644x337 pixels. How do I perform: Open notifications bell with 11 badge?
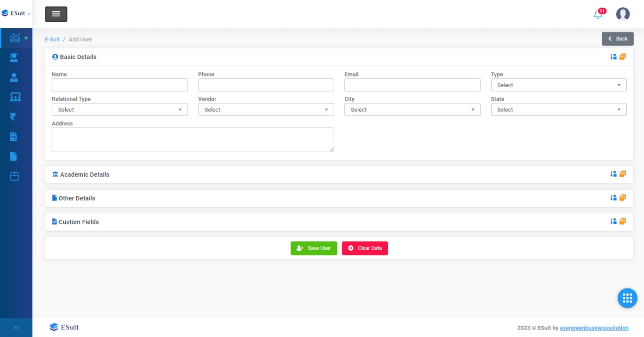tap(598, 14)
